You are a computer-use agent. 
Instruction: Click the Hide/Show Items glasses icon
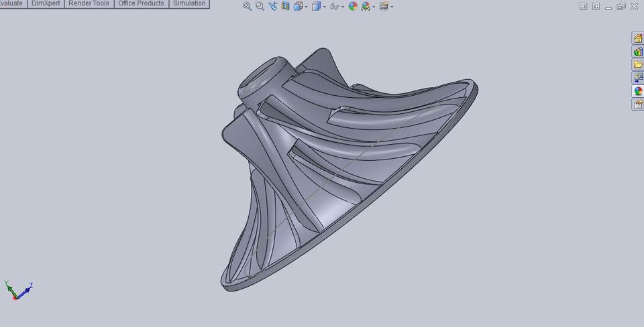coord(335,7)
